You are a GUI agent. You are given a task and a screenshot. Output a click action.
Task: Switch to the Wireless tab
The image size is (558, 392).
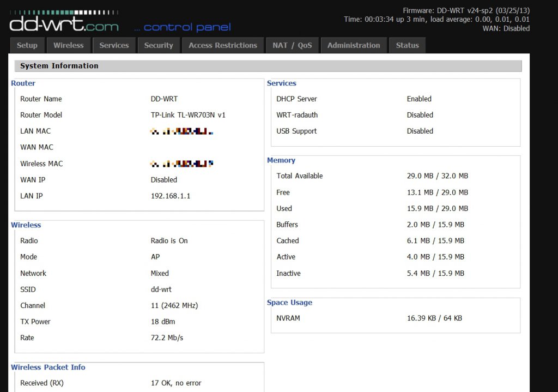[69, 45]
